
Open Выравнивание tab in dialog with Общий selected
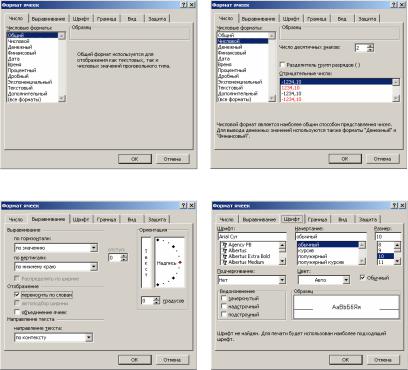48,19
